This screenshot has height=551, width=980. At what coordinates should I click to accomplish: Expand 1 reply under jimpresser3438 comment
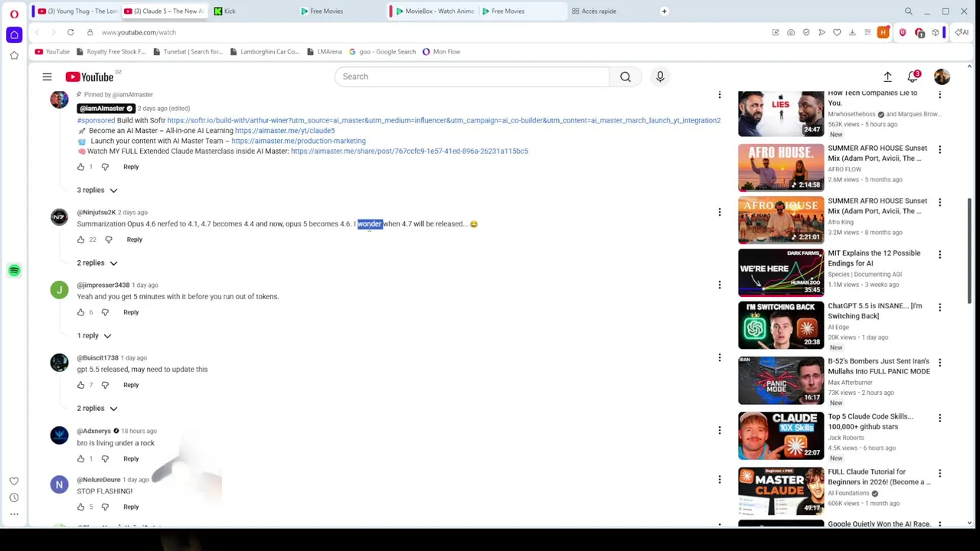(x=94, y=335)
